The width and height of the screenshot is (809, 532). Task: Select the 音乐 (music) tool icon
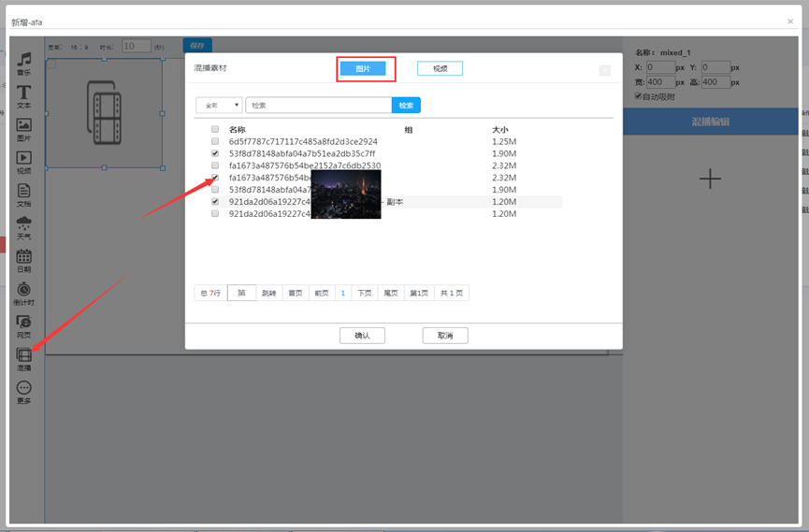coord(24,61)
